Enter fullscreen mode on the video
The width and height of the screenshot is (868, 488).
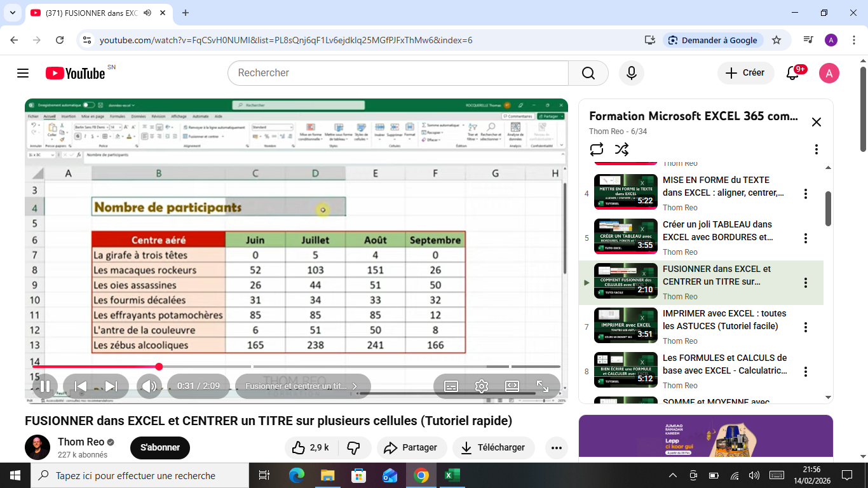543,386
